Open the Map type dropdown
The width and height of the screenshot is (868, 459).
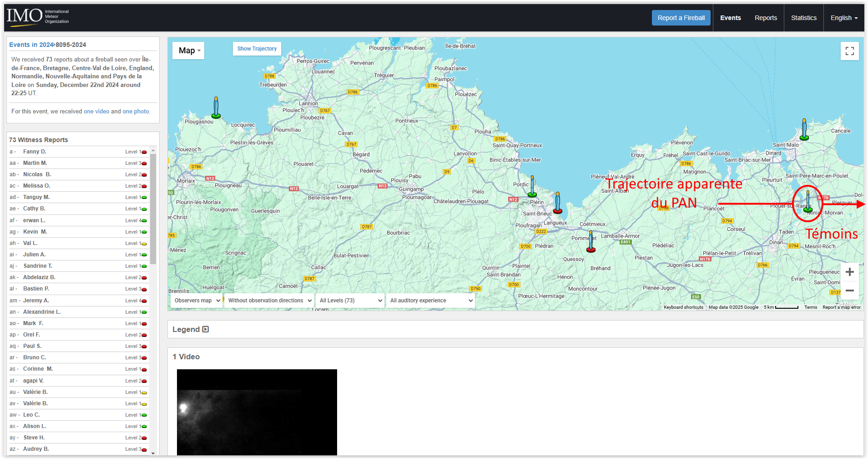click(188, 51)
